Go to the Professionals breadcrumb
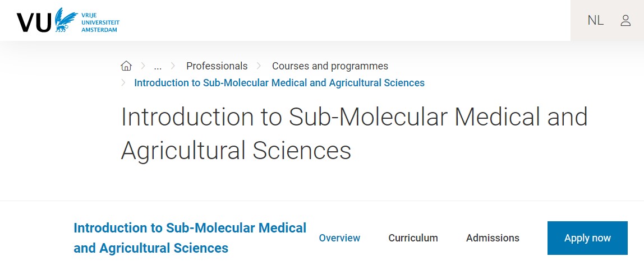The height and width of the screenshot is (270, 644). tap(217, 66)
